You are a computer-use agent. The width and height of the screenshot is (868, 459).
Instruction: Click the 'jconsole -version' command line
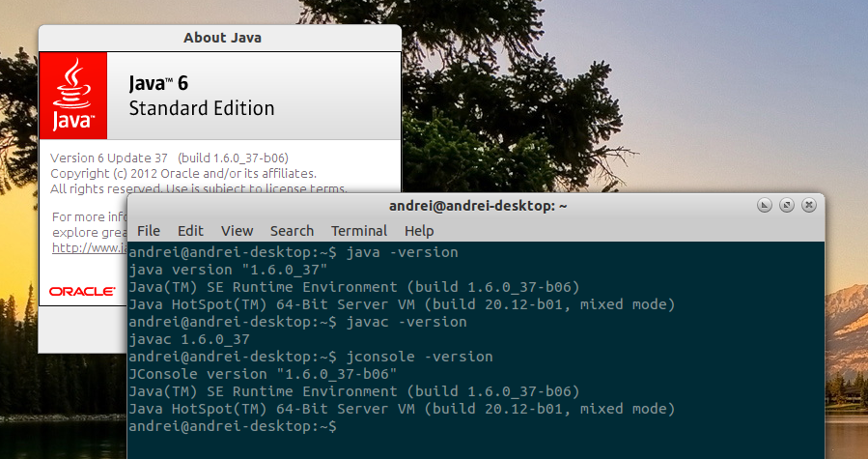pos(311,357)
